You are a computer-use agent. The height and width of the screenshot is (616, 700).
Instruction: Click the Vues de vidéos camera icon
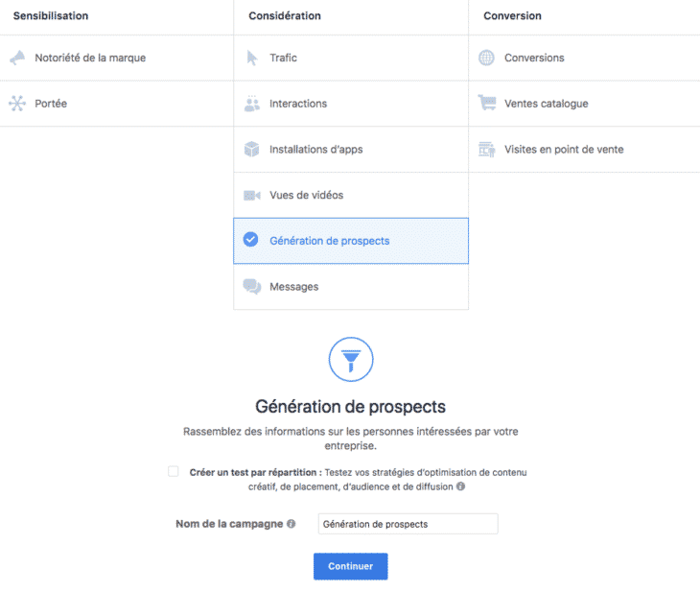252,196
